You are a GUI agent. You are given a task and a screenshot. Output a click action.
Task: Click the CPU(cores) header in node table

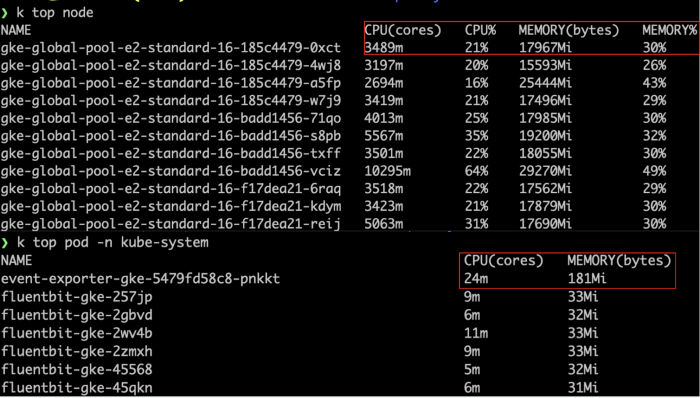[403, 30]
